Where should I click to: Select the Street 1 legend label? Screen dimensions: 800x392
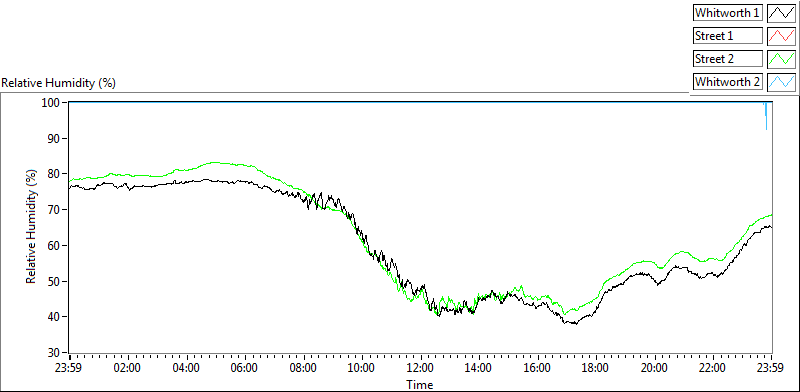[728, 36]
